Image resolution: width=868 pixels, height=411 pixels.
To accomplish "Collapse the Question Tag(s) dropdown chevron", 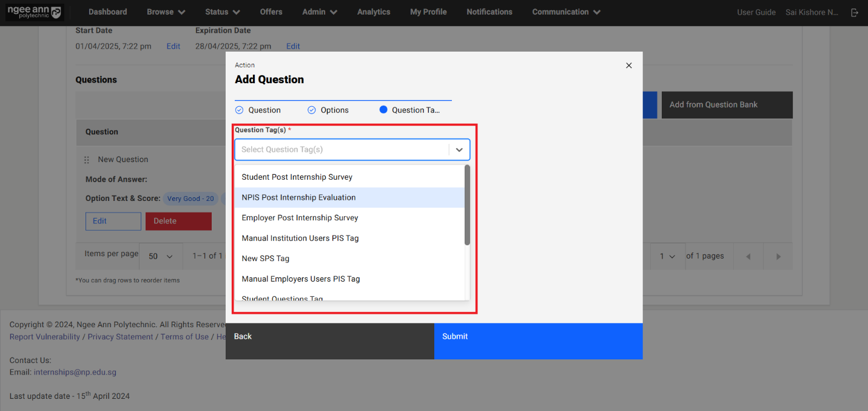I will click(459, 149).
